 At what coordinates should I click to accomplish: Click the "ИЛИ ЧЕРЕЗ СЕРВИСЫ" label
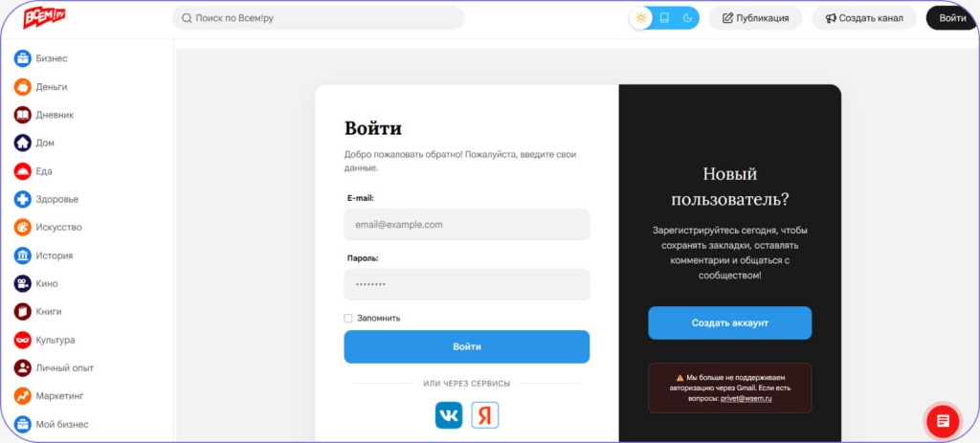(467, 384)
